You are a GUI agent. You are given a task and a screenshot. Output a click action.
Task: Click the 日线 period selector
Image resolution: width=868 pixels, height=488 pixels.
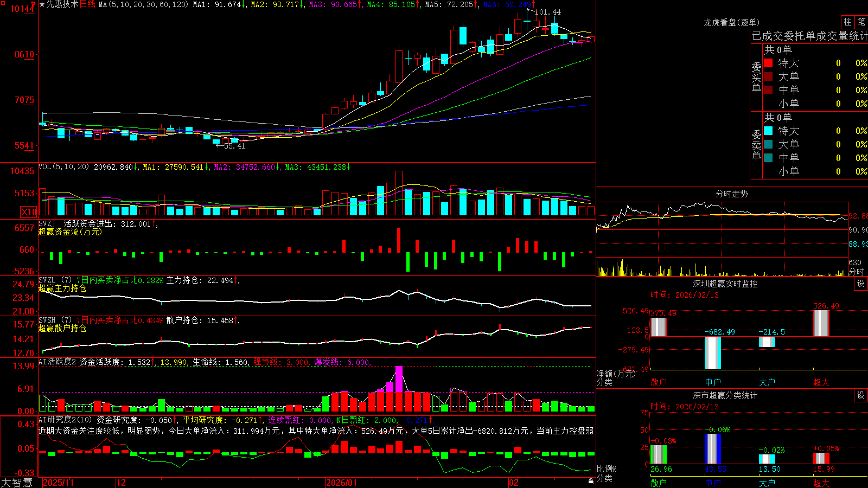point(87,4)
